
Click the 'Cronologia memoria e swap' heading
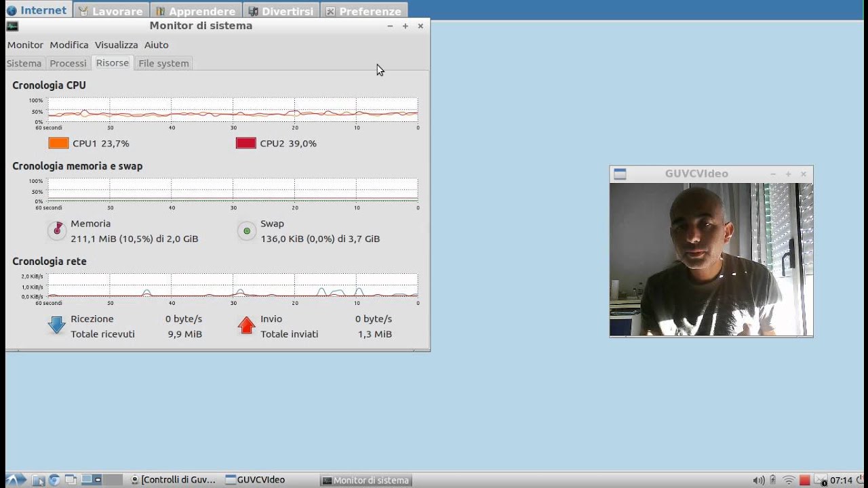coord(77,166)
